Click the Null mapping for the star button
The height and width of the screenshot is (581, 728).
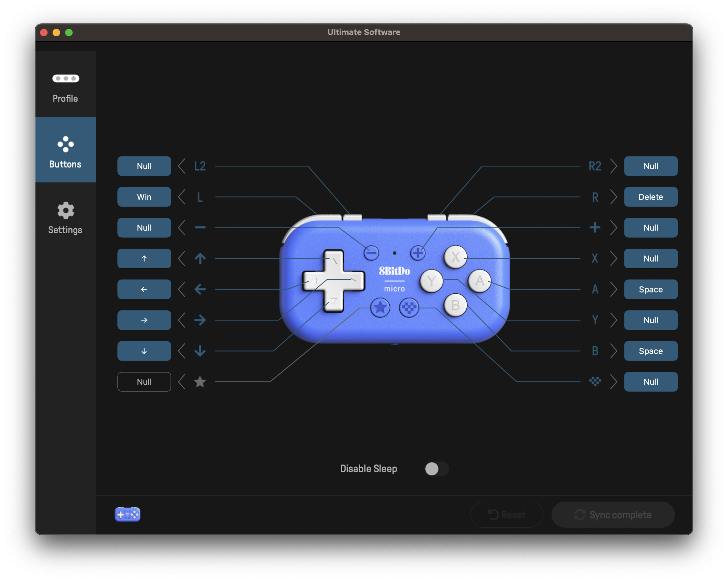point(144,382)
